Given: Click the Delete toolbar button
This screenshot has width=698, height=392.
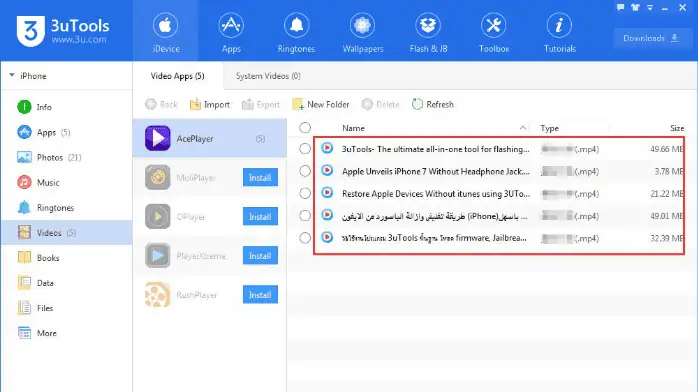Looking at the screenshot, I should click(381, 105).
